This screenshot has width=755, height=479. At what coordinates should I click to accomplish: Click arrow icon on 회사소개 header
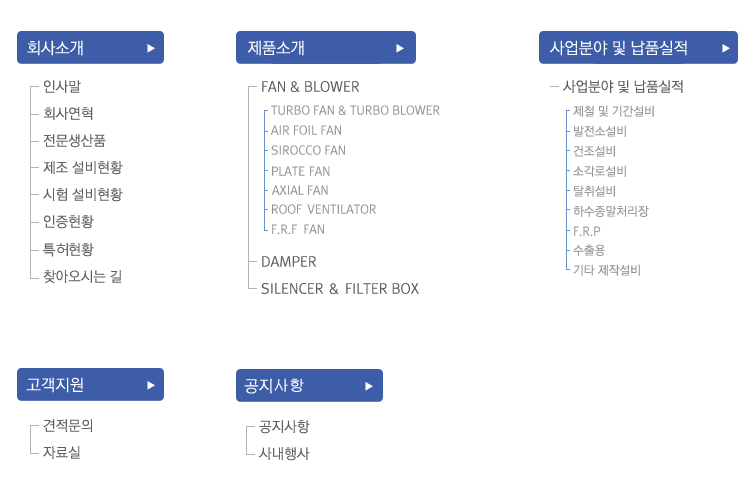point(151,48)
